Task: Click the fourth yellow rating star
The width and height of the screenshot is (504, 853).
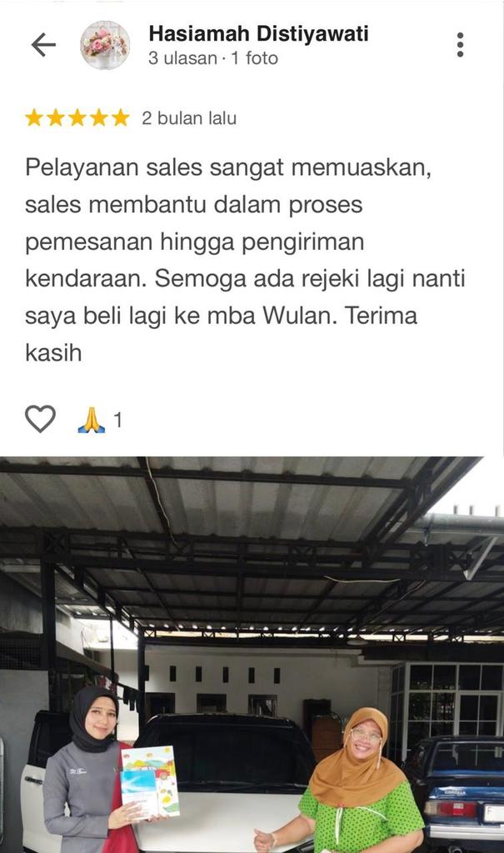Action: click(99, 117)
